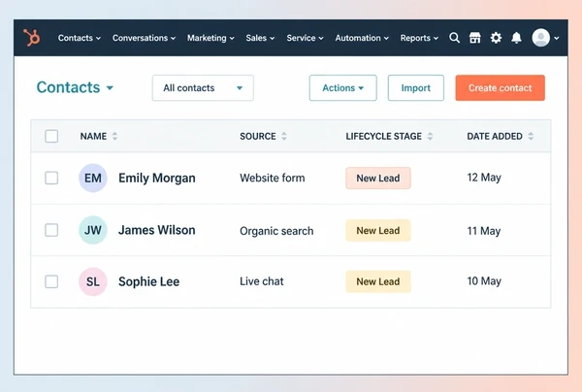Select the Sophie Lee row checkbox
The width and height of the screenshot is (582, 392).
(51, 281)
